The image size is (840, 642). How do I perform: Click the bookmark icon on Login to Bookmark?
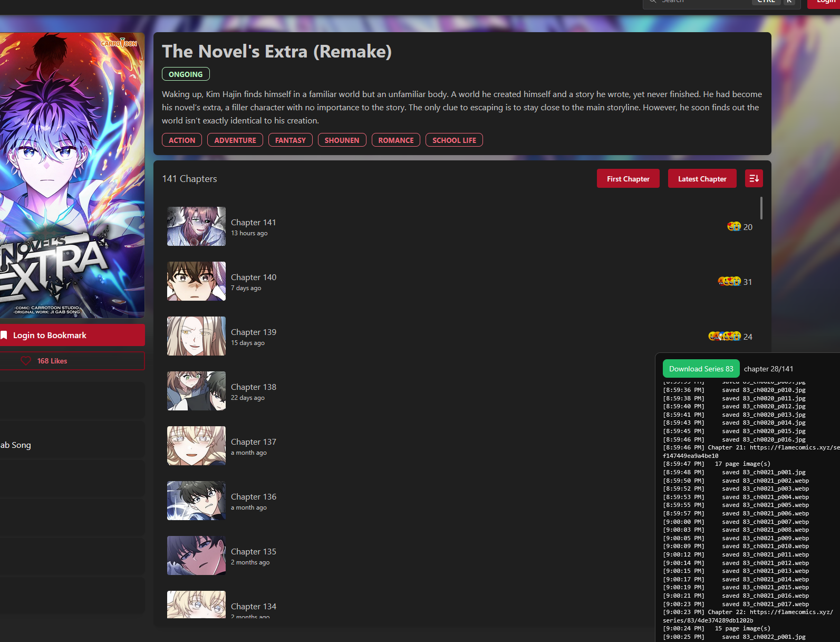point(4,335)
